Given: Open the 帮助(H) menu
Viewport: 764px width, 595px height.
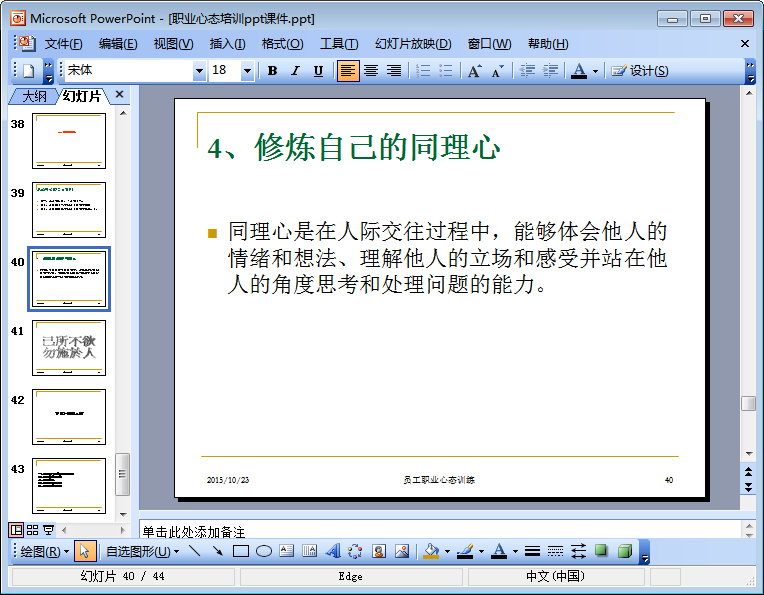Looking at the screenshot, I should pos(548,44).
